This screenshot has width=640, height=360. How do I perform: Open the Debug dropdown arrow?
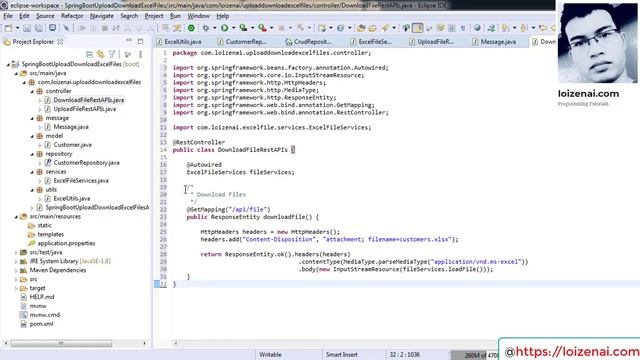[214, 28]
